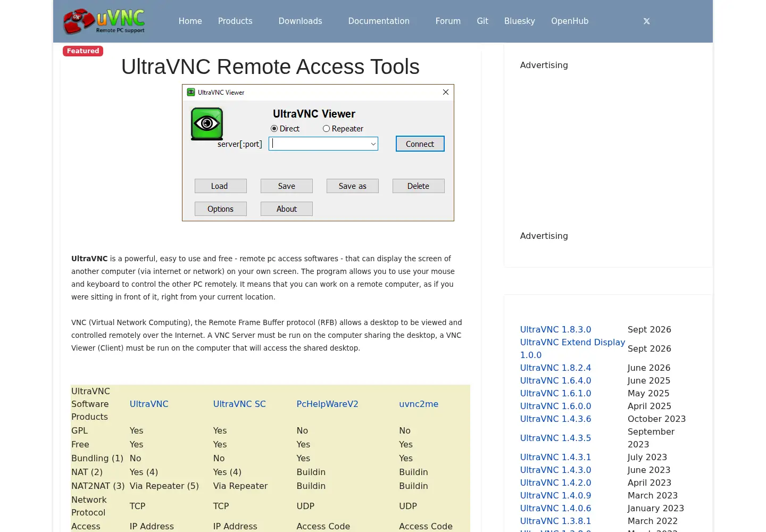Open the Products menu

(235, 21)
